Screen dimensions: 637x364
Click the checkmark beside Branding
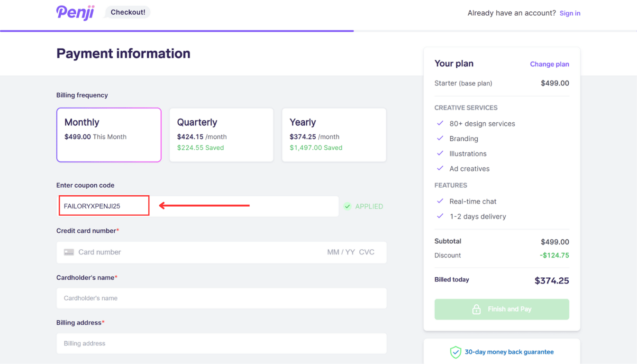pos(440,138)
